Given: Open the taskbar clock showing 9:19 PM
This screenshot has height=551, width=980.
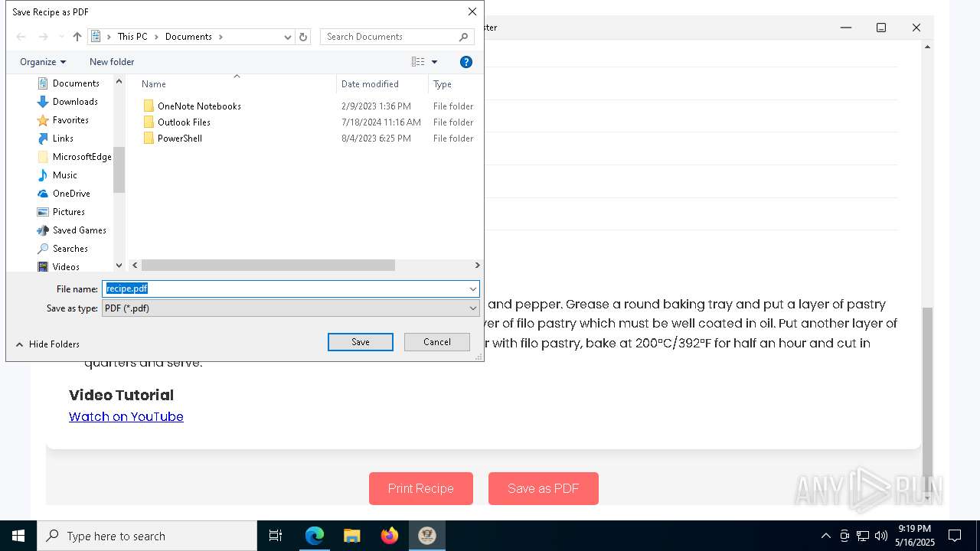Looking at the screenshot, I should tap(915, 536).
